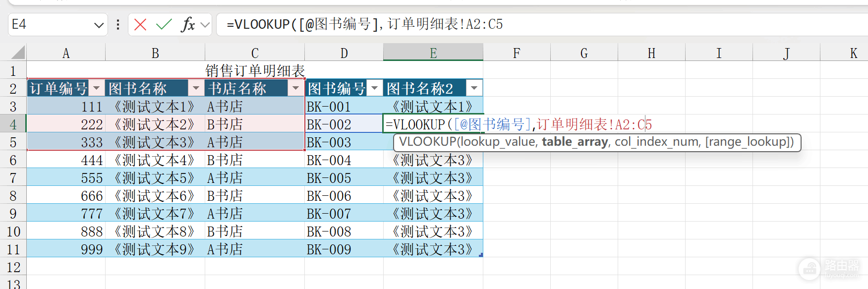Select column F header
868x289 pixels.
517,53
